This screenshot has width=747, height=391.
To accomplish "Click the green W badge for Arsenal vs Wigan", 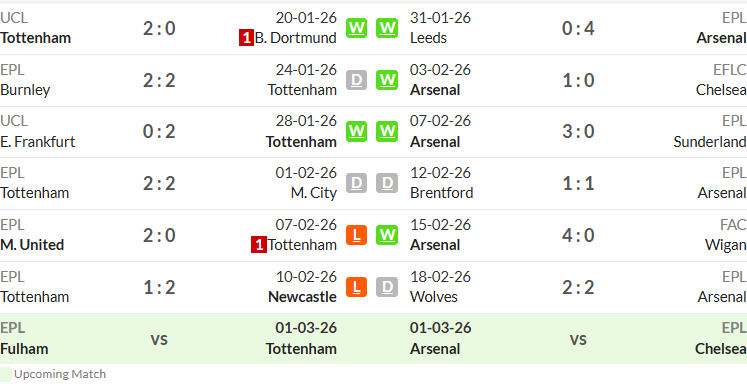I will coord(387,235).
